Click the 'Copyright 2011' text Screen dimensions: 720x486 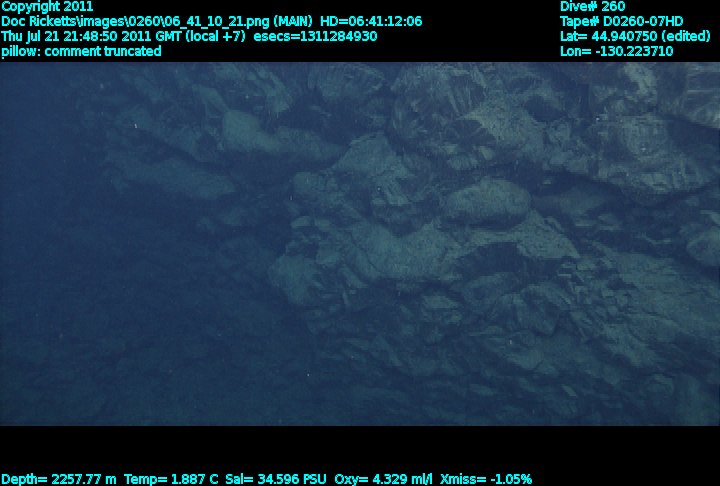click(x=47, y=6)
